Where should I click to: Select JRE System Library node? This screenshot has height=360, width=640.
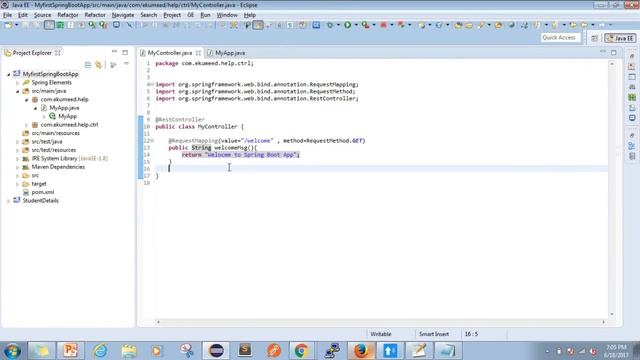[70, 158]
